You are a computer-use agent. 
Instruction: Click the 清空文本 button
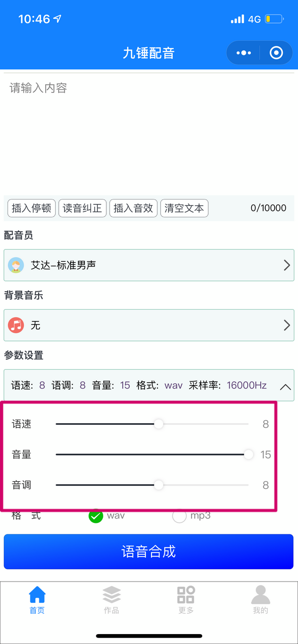(x=184, y=208)
